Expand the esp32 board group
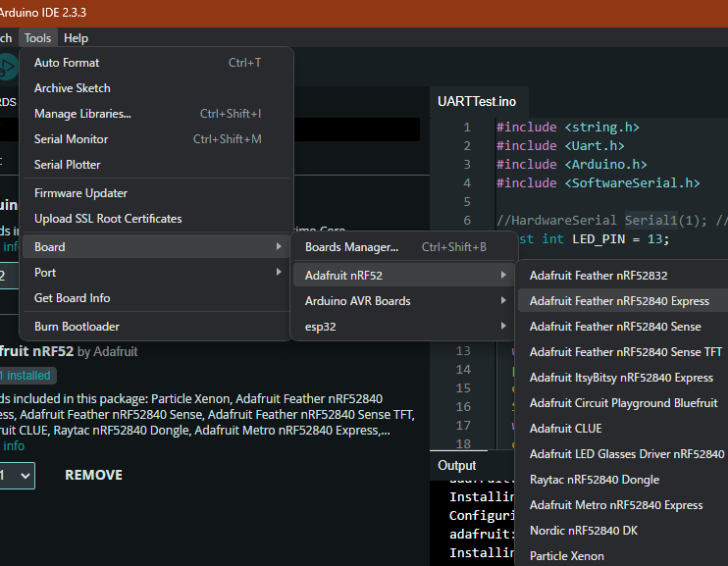Image resolution: width=728 pixels, height=566 pixels. pyautogui.click(x=403, y=327)
